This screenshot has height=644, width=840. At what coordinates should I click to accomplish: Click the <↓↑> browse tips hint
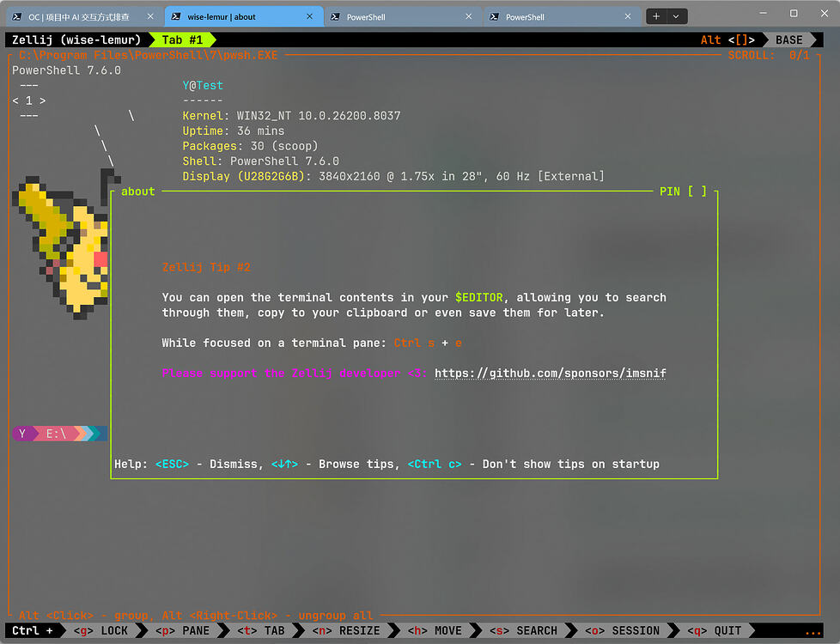pyautogui.click(x=284, y=464)
